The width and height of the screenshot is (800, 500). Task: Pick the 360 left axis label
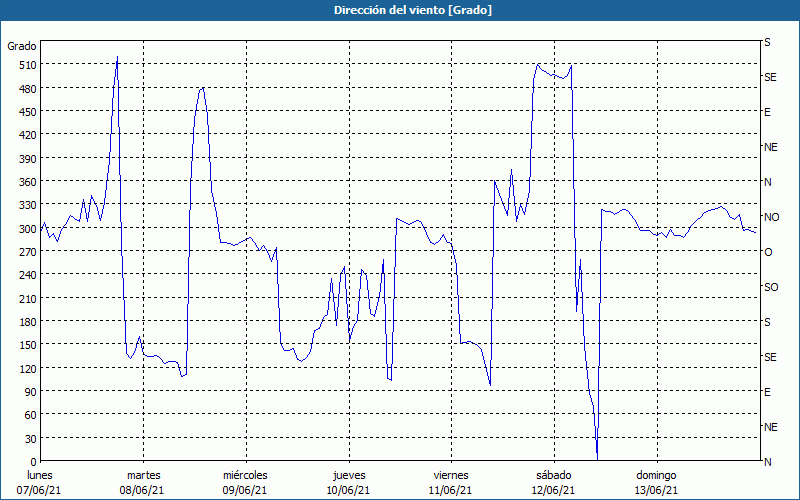(x=28, y=182)
